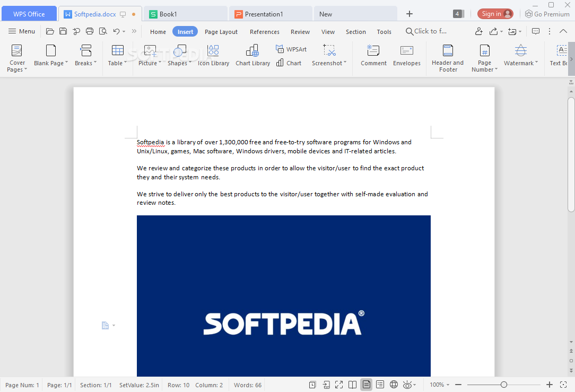The image size is (575, 392).
Task: Click the zoom in plus button
Action: click(x=550, y=384)
